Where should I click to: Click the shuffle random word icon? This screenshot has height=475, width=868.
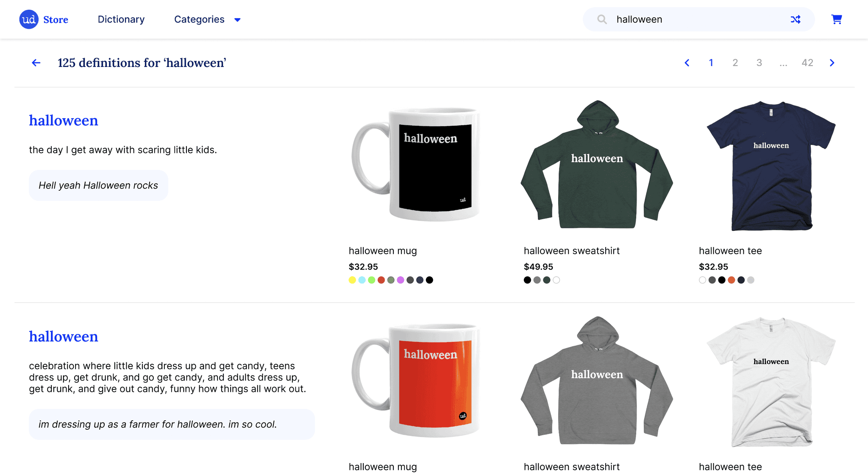pos(796,19)
